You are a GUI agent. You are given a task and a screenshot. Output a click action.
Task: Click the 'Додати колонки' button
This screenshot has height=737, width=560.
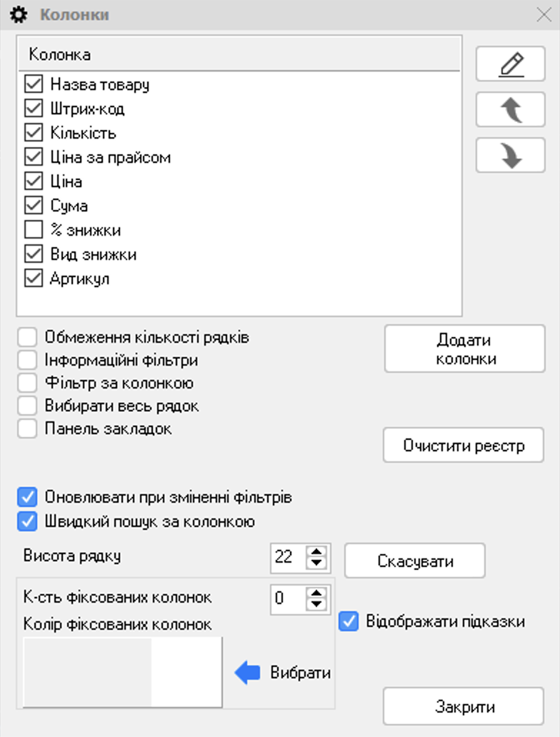click(464, 349)
